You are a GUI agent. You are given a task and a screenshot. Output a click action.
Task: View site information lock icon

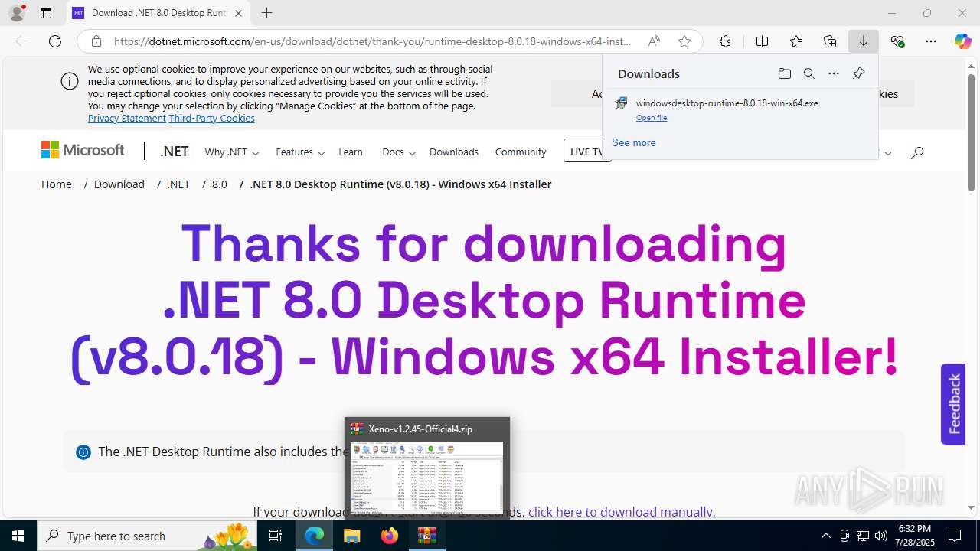click(96, 41)
